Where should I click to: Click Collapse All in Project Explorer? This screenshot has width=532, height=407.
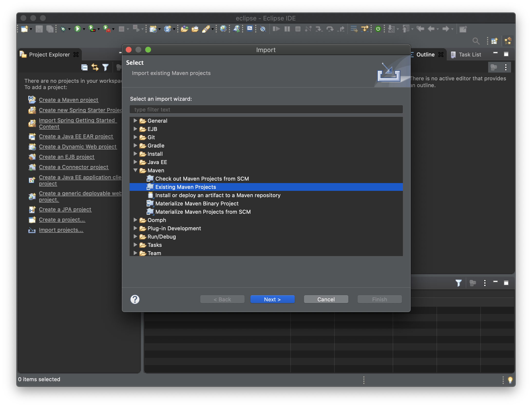[84, 67]
